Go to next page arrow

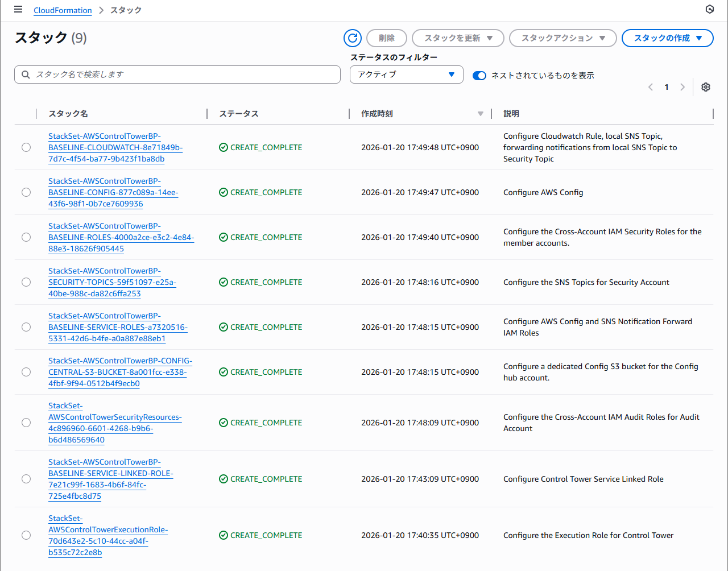point(682,87)
